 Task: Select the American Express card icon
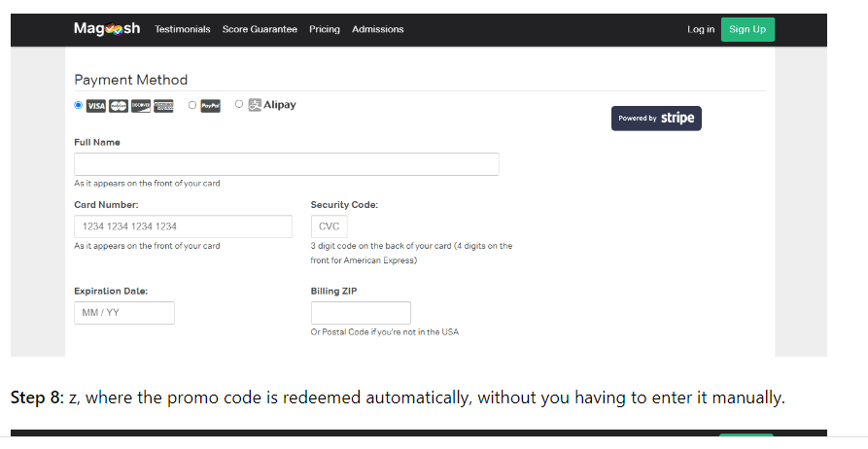pos(163,106)
